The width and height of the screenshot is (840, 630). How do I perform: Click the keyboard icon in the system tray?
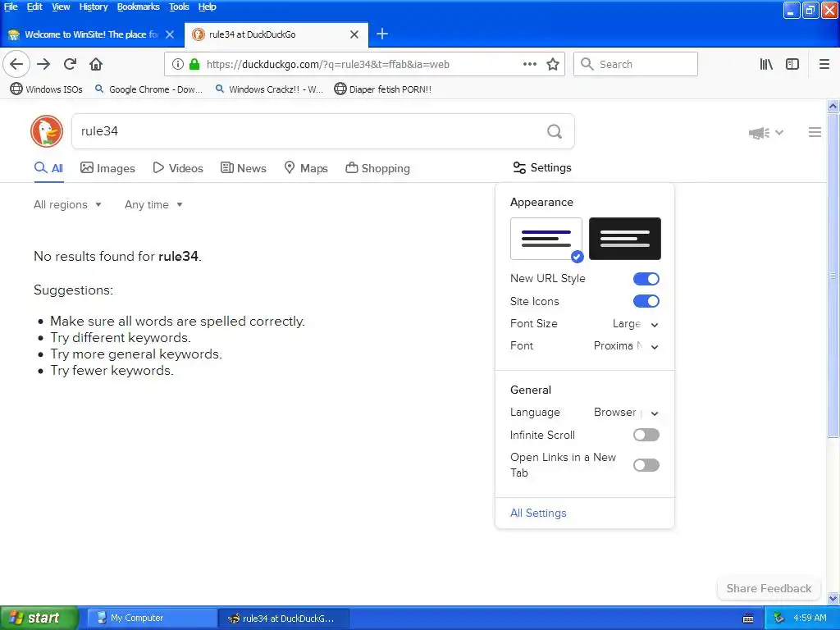point(748,619)
